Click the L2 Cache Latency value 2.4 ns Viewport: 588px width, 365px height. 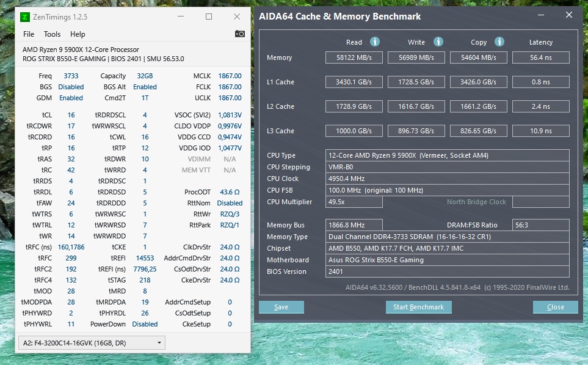541,106
